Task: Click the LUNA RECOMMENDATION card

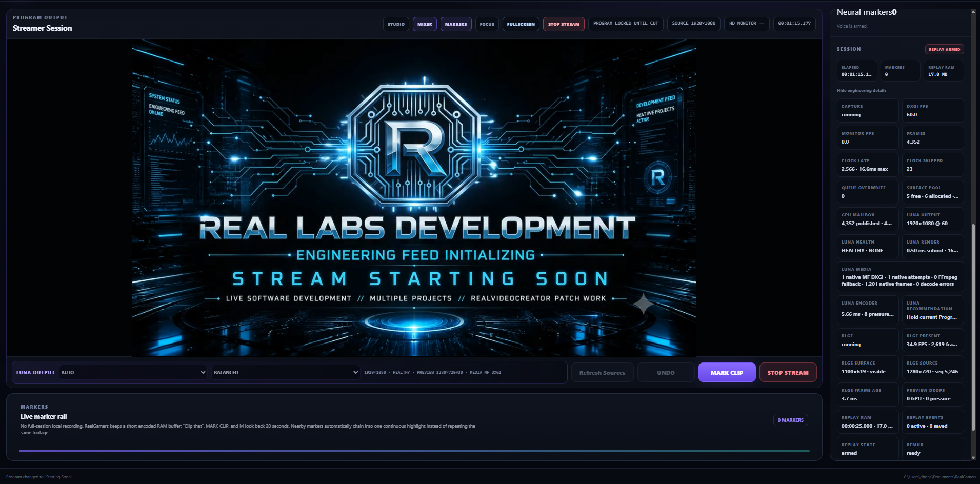Action: [x=933, y=310]
